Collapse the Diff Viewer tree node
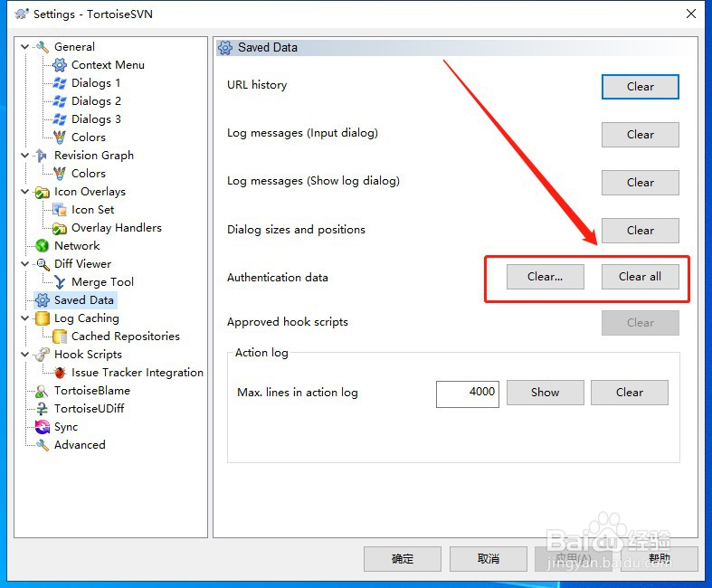This screenshot has height=588, width=712. (x=25, y=264)
